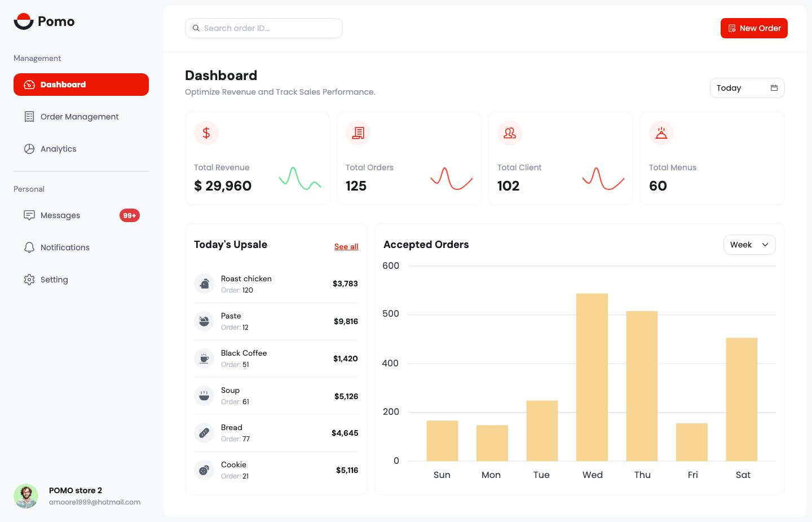Click the $9,816 Paste amount
The image size is (812, 522).
(x=346, y=321)
